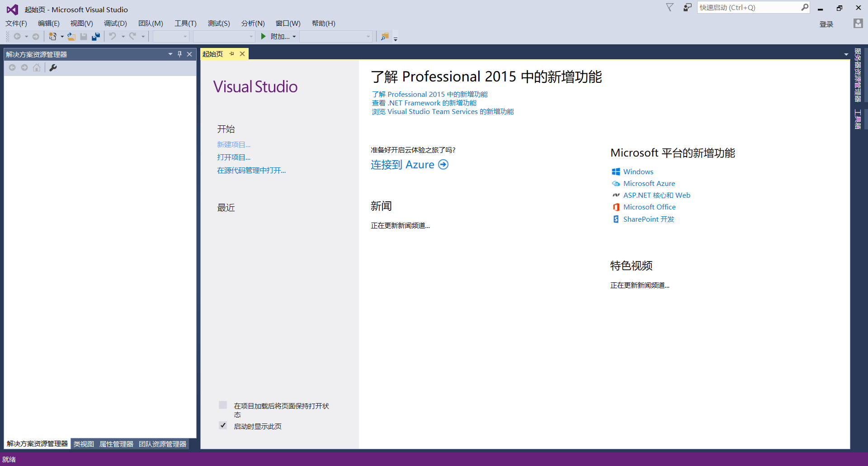Open the ASP.NET 核心和 Web link
Image resolution: width=868 pixels, height=466 pixels.
pyautogui.click(x=657, y=195)
